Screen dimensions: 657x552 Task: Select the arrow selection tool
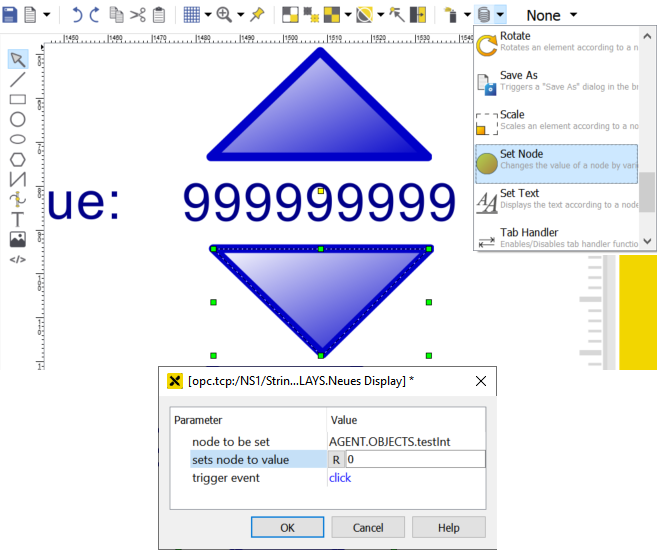coord(18,59)
